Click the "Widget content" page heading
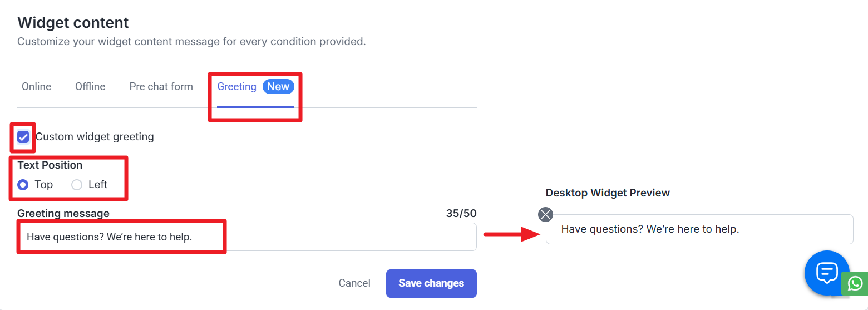 [x=73, y=23]
